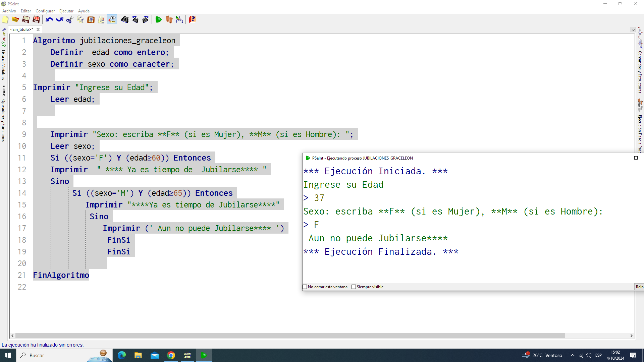Screen dimensions: 644x362
Task: Open the Help question mark icon
Action: [192, 20]
